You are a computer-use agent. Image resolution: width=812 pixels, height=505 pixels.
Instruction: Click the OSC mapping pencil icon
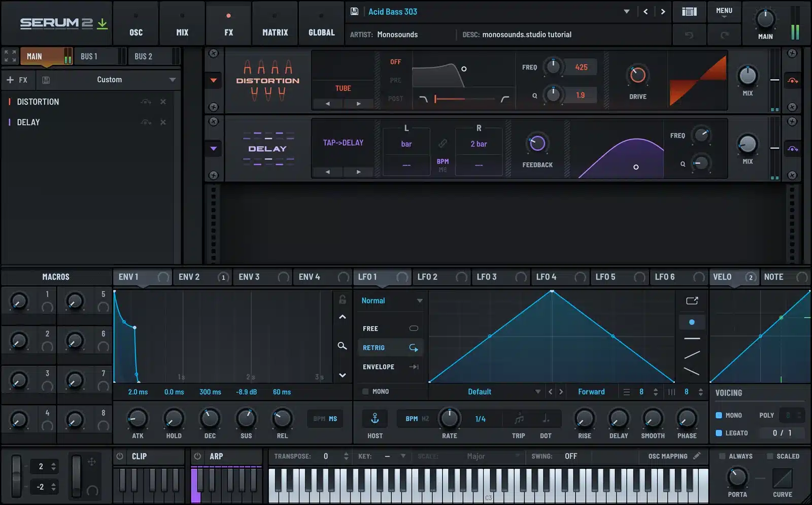tap(697, 456)
